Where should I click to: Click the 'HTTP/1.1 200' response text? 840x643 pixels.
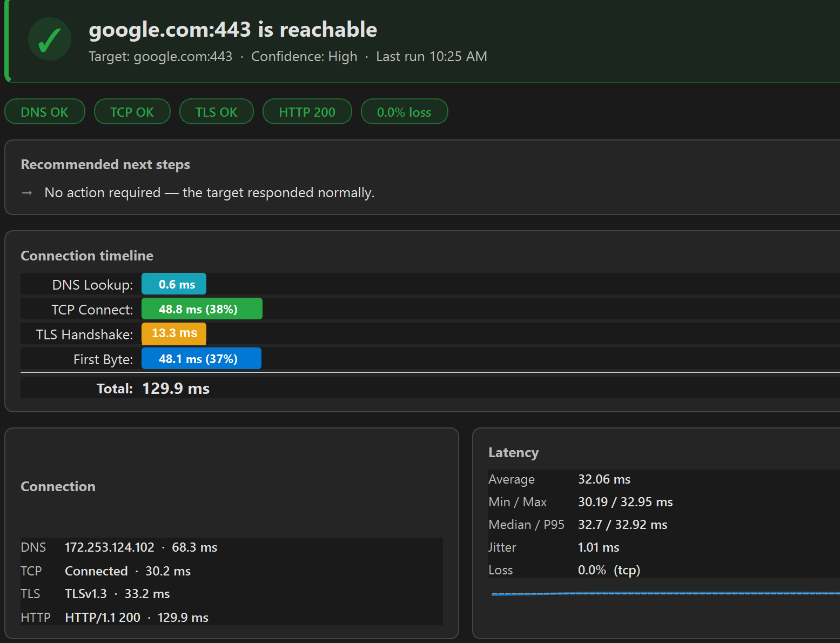point(103,618)
